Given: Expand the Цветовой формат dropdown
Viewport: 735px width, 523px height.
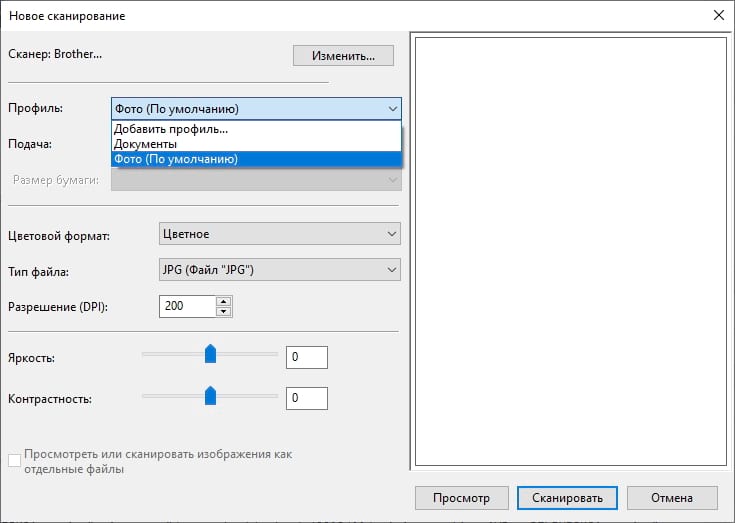Looking at the screenshot, I should click(x=279, y=234).
